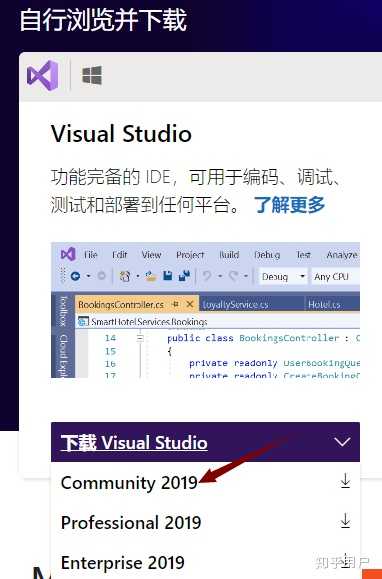Click the 下载 Visual Studio link text
Viewport: 382px width, 579px height.
coord(134,443)
